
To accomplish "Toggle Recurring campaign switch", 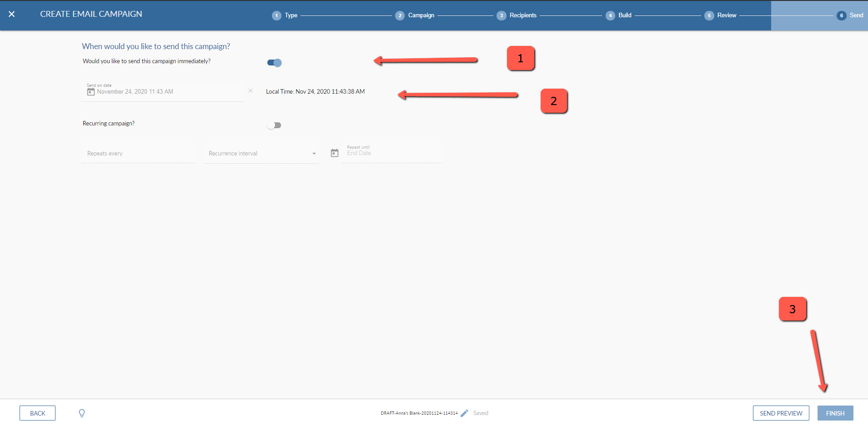I will (x=274, y=125).
